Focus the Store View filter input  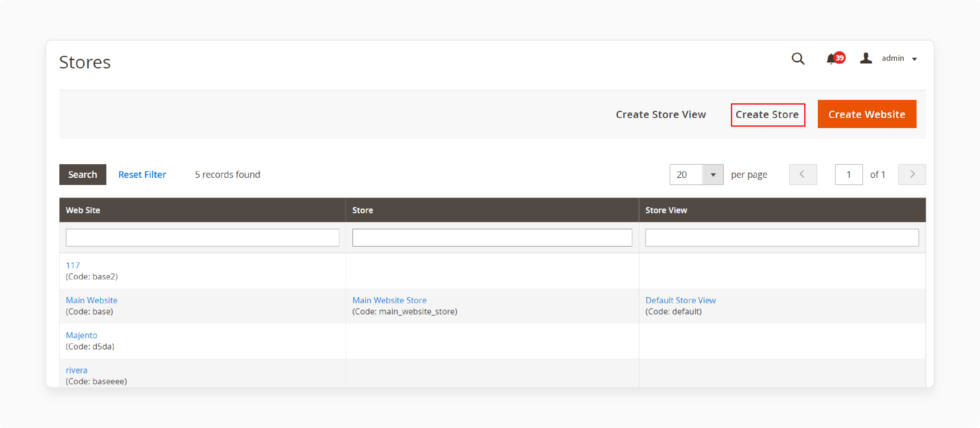[x=782, y=238]
